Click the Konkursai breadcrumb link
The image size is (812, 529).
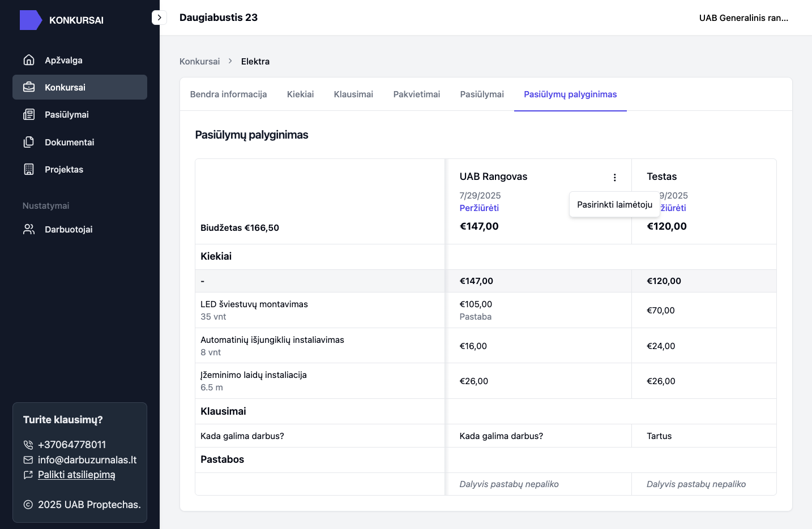coord(199,62)
